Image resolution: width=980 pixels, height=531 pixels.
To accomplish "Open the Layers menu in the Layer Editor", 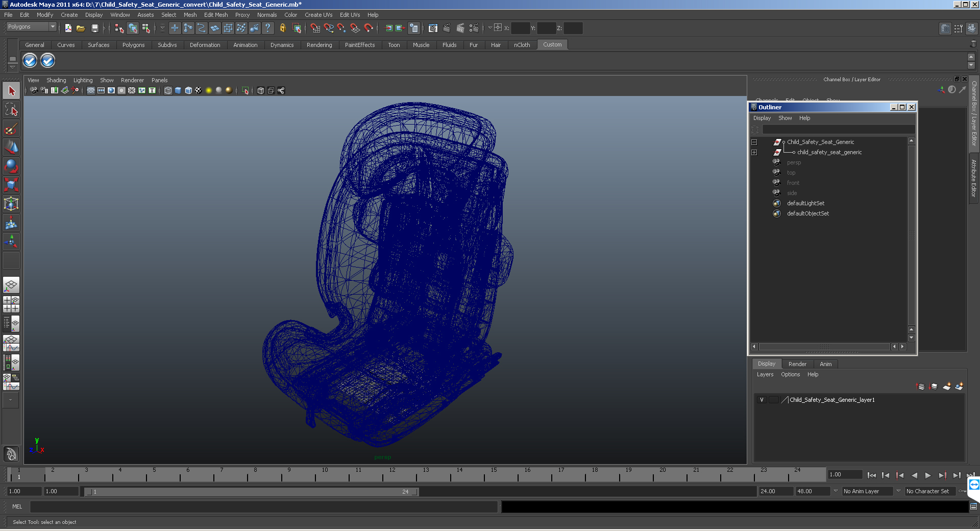I will pos(765,374).
